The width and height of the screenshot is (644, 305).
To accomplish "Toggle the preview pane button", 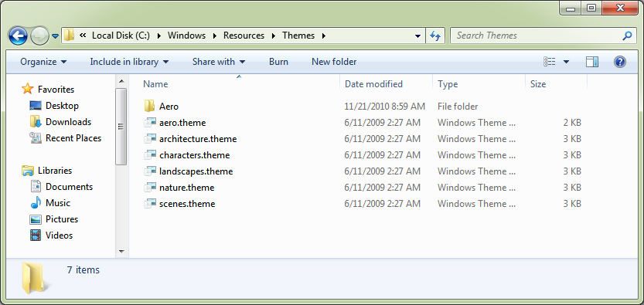I will (592, 62).
